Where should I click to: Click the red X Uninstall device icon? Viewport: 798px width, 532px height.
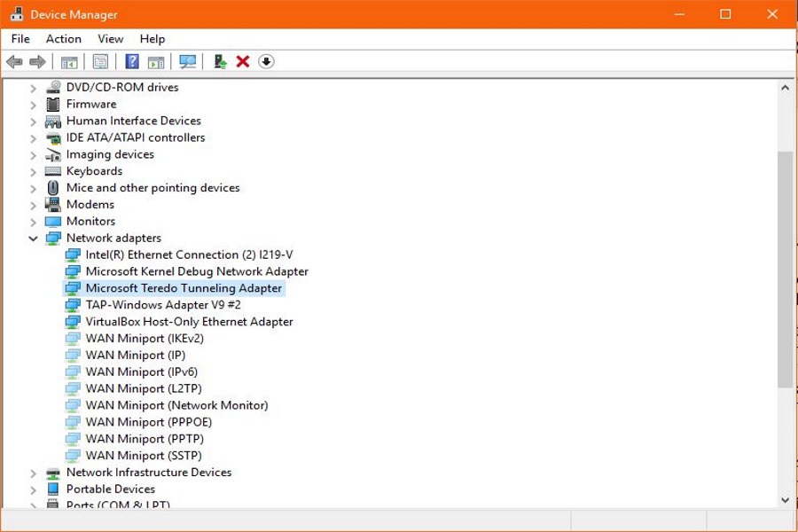coord(243,61)
